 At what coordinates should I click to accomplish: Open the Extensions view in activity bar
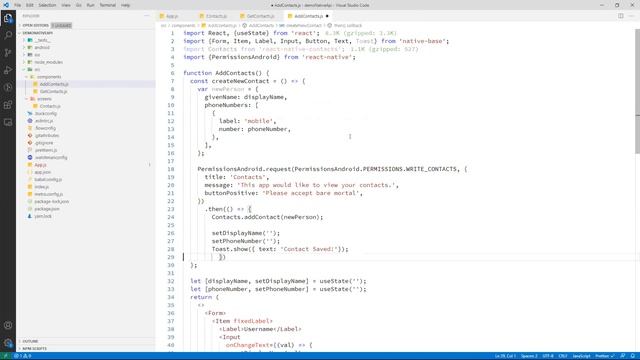(8, 105)
